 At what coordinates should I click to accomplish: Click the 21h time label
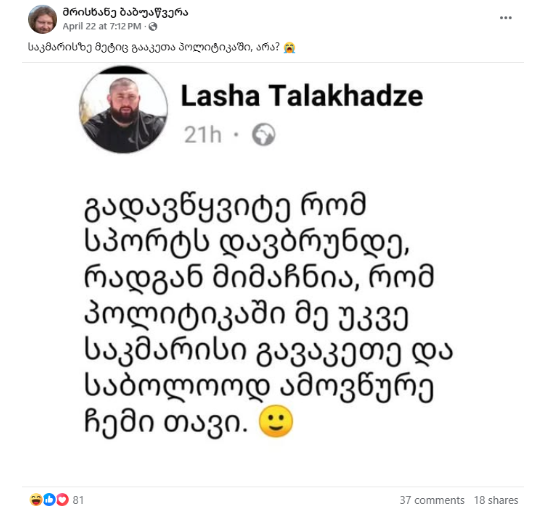click(203, 135)
